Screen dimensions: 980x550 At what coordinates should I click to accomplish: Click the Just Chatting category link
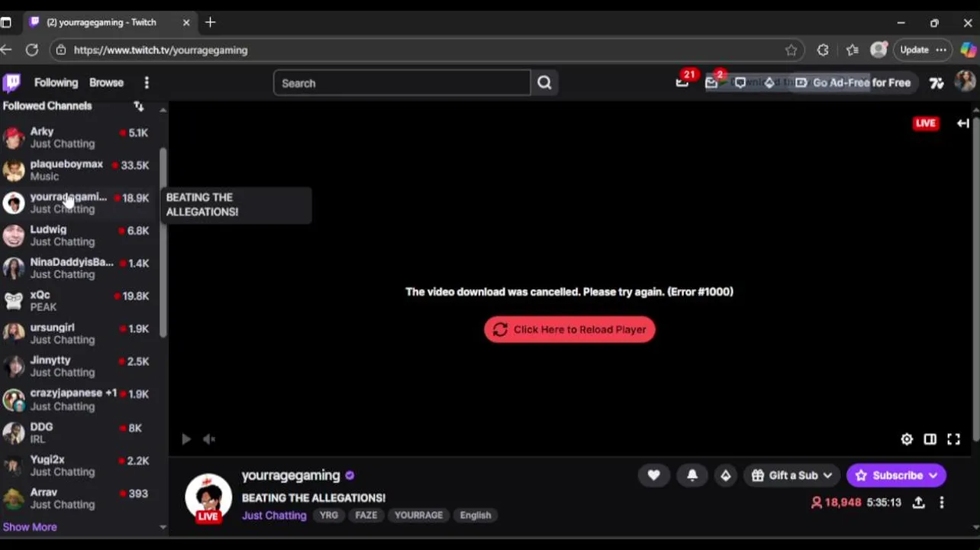[274, 515]
